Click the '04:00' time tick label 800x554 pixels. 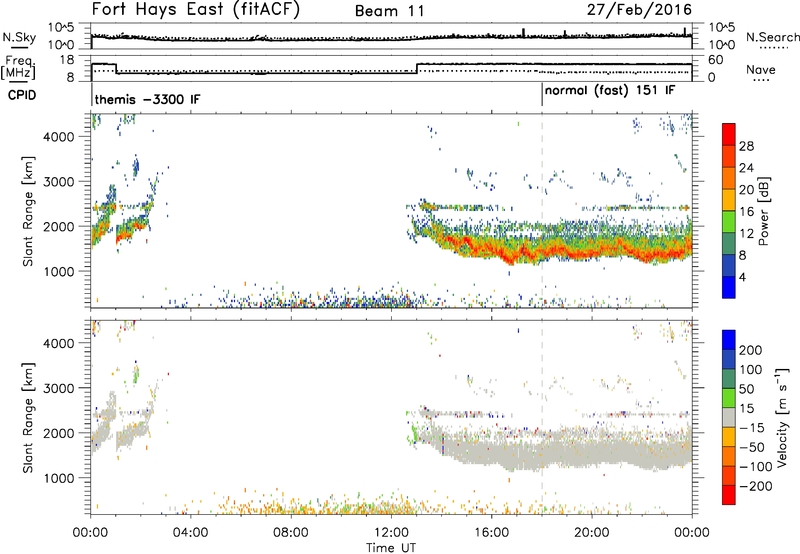coord(190,533)
